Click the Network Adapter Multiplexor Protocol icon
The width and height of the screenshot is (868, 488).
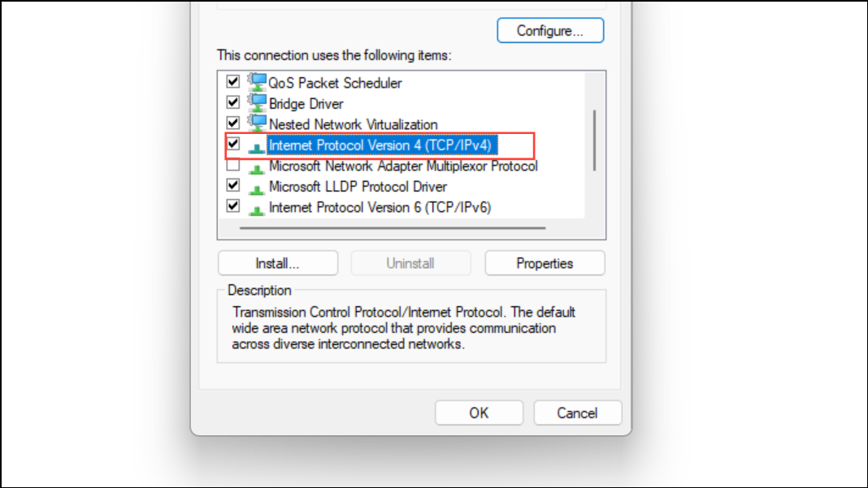[256, 166]
